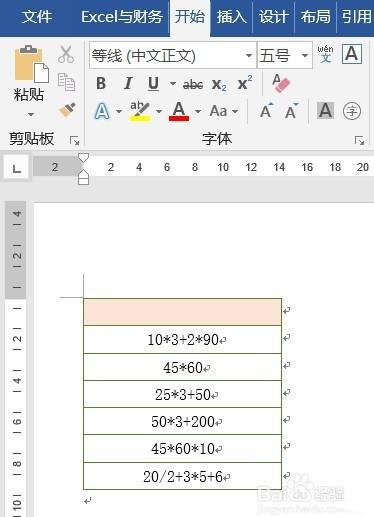Screen dimensions: 374x517
Task: Toggle Italic formatting
Action: 128,83
